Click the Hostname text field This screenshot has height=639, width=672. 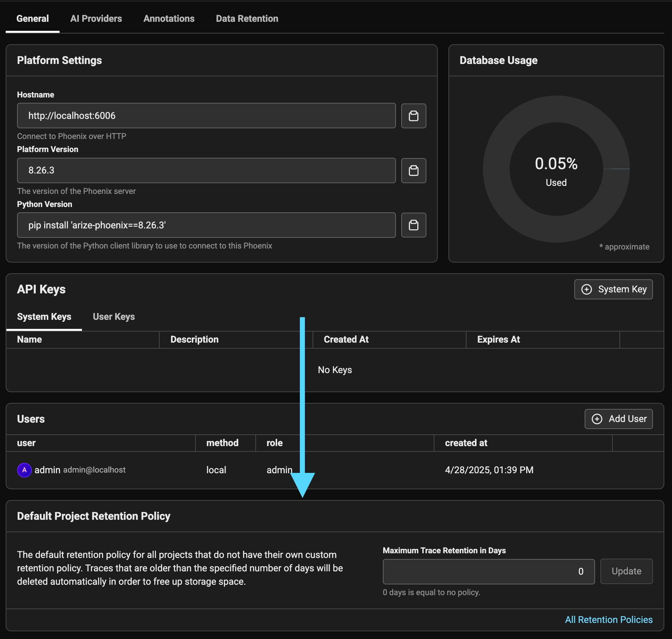(206, 116)
